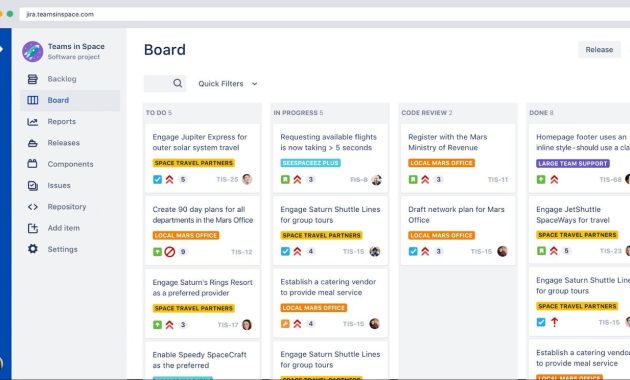The height and width of the screenshot is (380, 630).
Task: Open the Issues icon in sidebar
Action: coord(33,186)
